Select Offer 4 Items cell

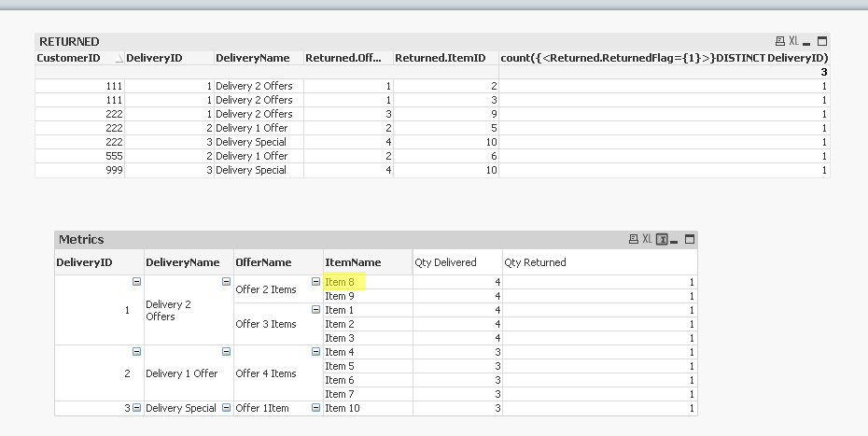279,373
